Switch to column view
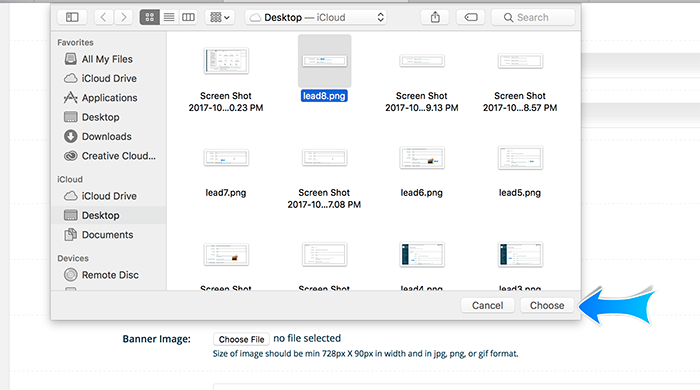700x390 pixels. [188, 17]
